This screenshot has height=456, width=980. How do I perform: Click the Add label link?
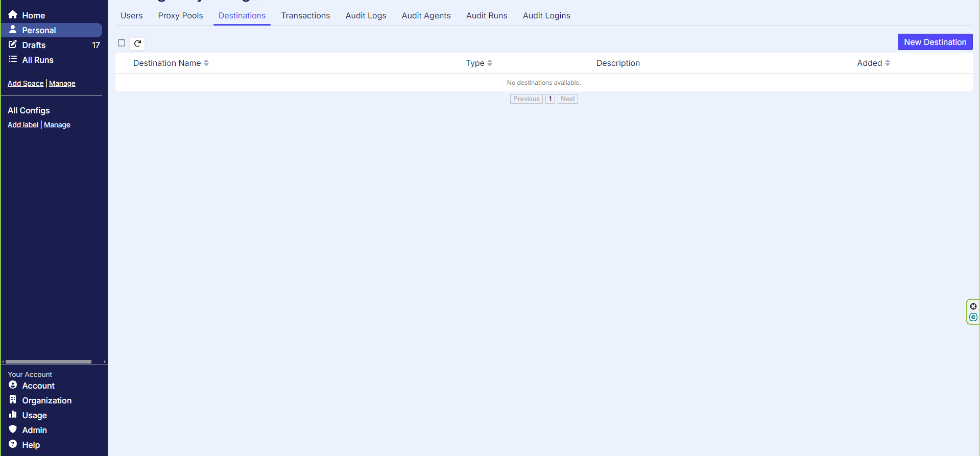(x=23, y=125)
